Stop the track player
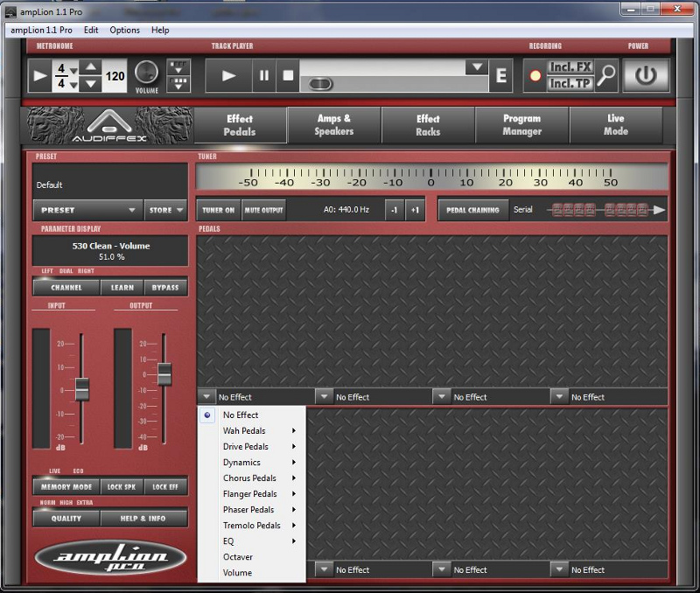The height and width of the screenshot is (593, 700). coord(288,75)
